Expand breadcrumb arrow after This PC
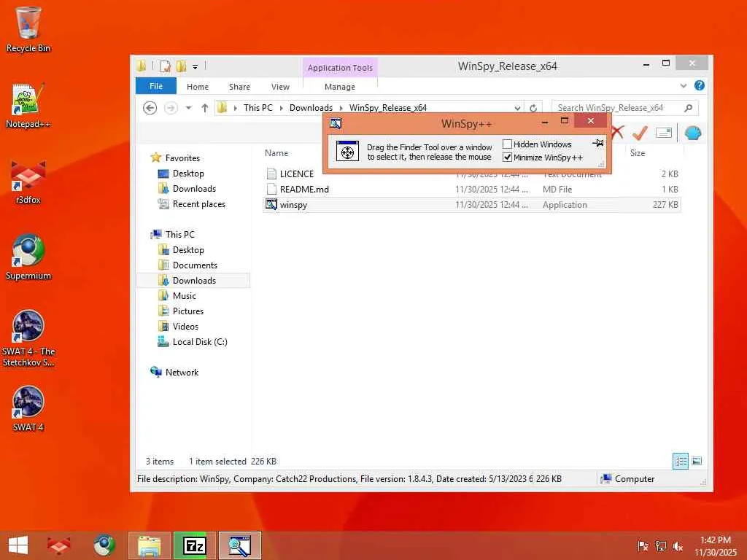 [281, 108]
